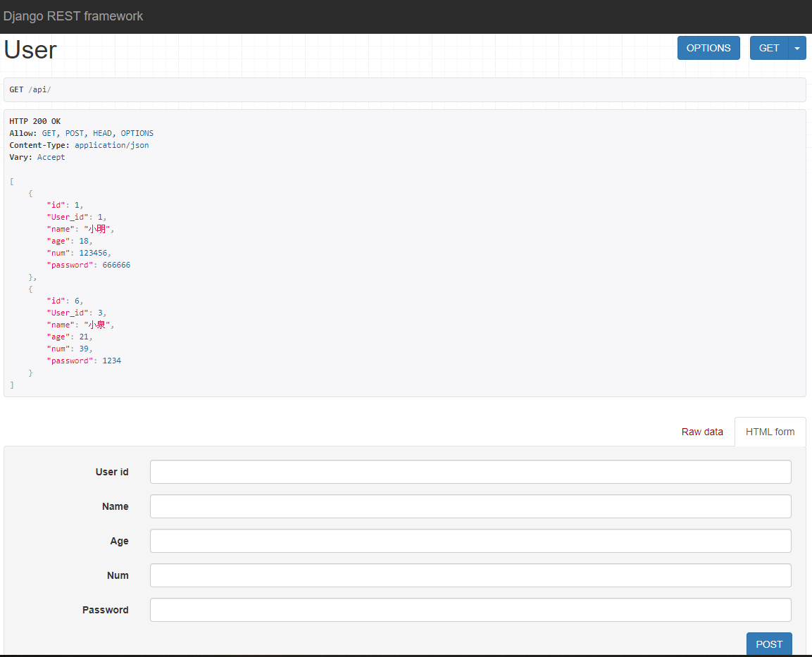Expand the GET format dropdown arrow
Viewport: 812px width, 657px height.
[x=797, y=48]
